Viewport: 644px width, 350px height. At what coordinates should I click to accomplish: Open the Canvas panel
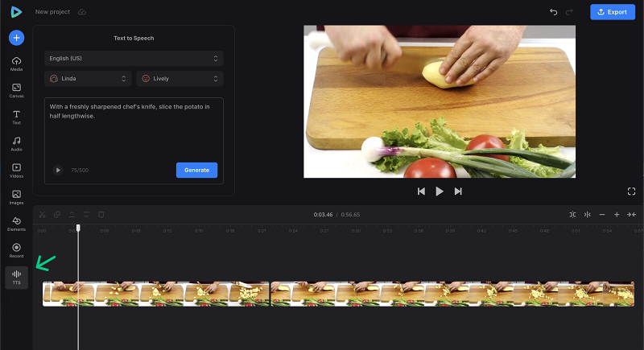click(x=16, y=91)
